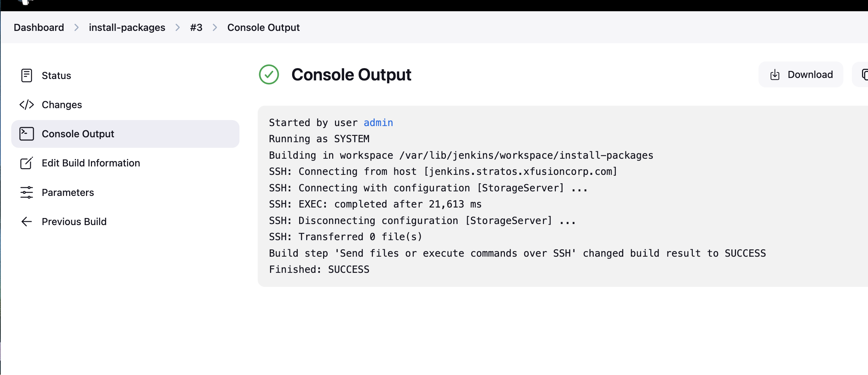Expand the chevron after Dashboard breadcrumb
Viewport: 868px width, 375px height.
pos(77,27)
